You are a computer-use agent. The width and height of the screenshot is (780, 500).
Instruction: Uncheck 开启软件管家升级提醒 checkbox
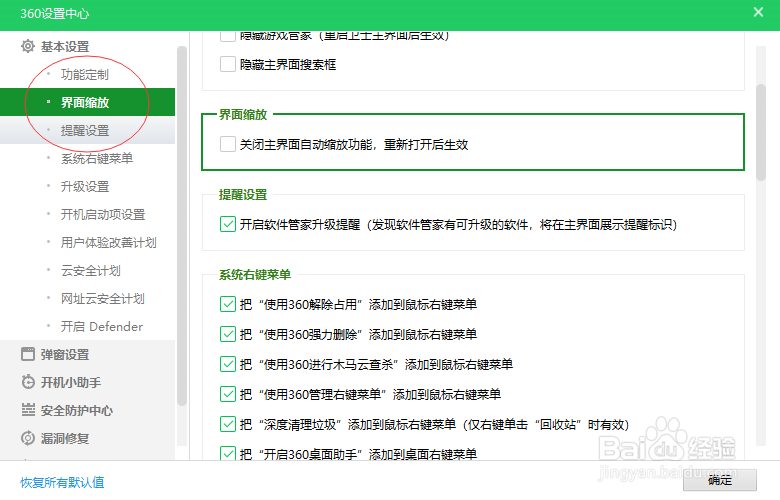[228, 224]
